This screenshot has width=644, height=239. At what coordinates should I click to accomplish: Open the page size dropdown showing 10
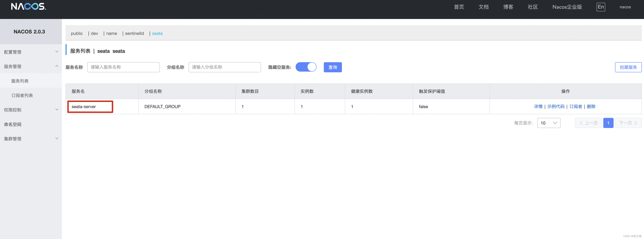point(549,123)
